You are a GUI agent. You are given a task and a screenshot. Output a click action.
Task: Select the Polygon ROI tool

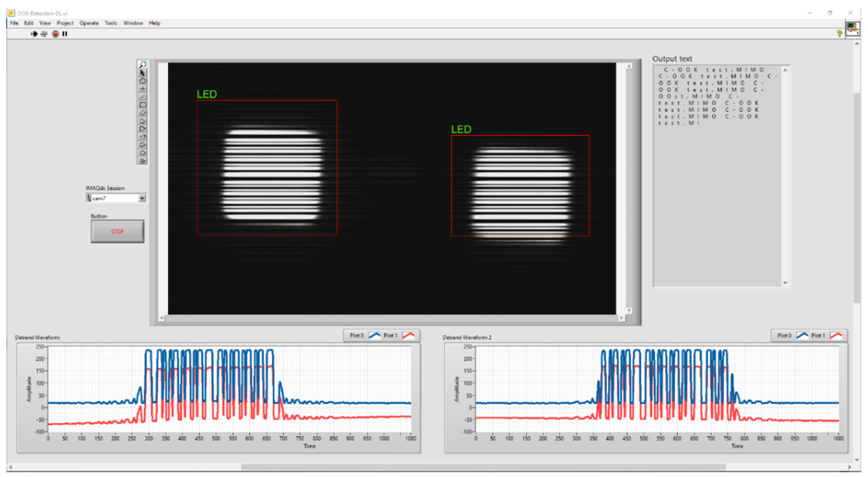[142, 129]
